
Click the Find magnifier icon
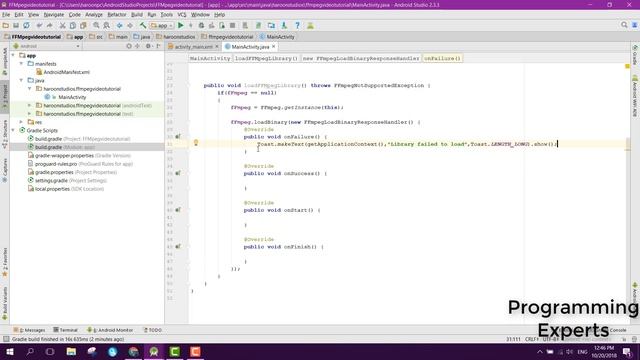[96, 25]
